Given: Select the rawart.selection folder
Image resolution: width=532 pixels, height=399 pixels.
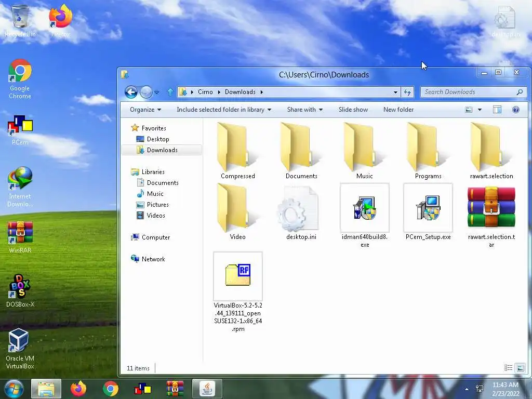Looking at the screenshot, I should (x=491, y=151).
